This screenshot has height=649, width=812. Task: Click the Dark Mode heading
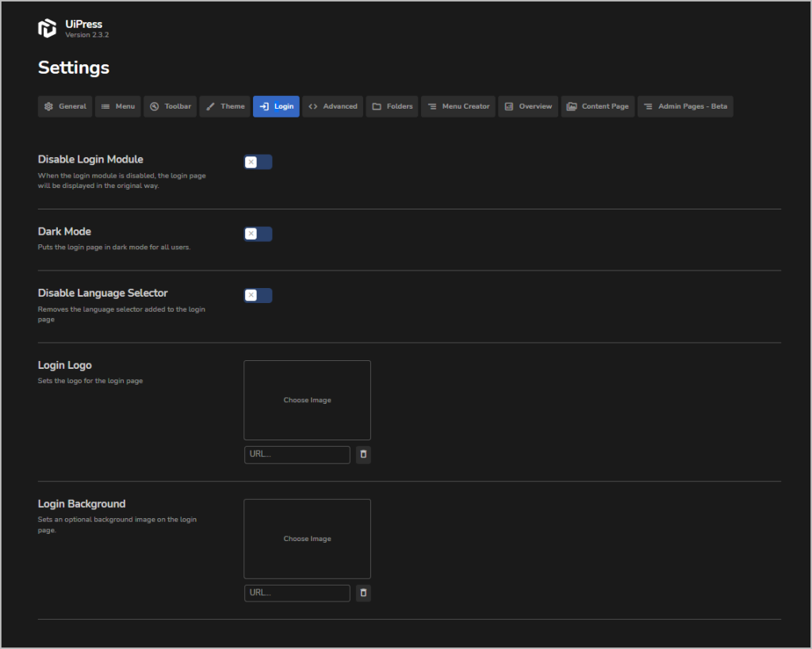click(x=64, y=232)
